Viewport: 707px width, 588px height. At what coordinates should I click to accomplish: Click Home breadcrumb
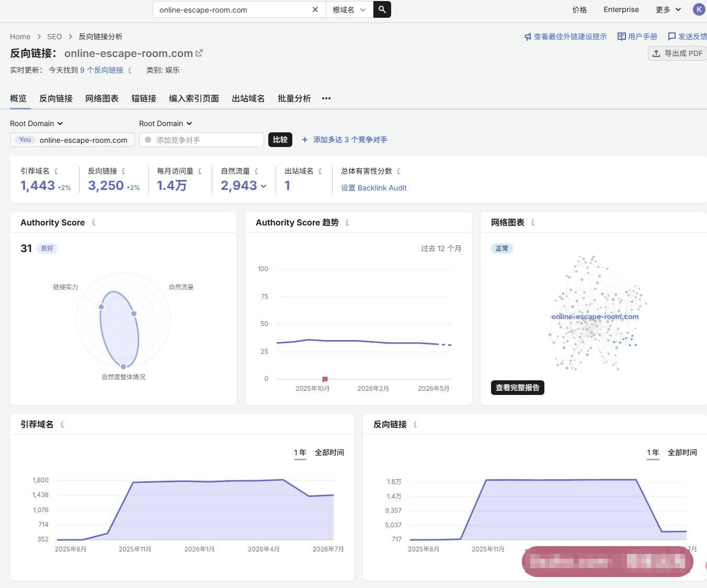20,37
